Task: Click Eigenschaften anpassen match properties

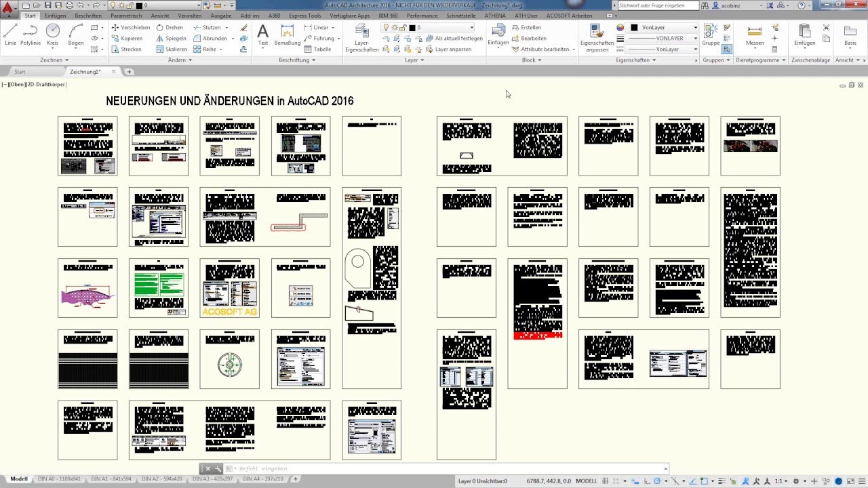Action: [597, 37]
